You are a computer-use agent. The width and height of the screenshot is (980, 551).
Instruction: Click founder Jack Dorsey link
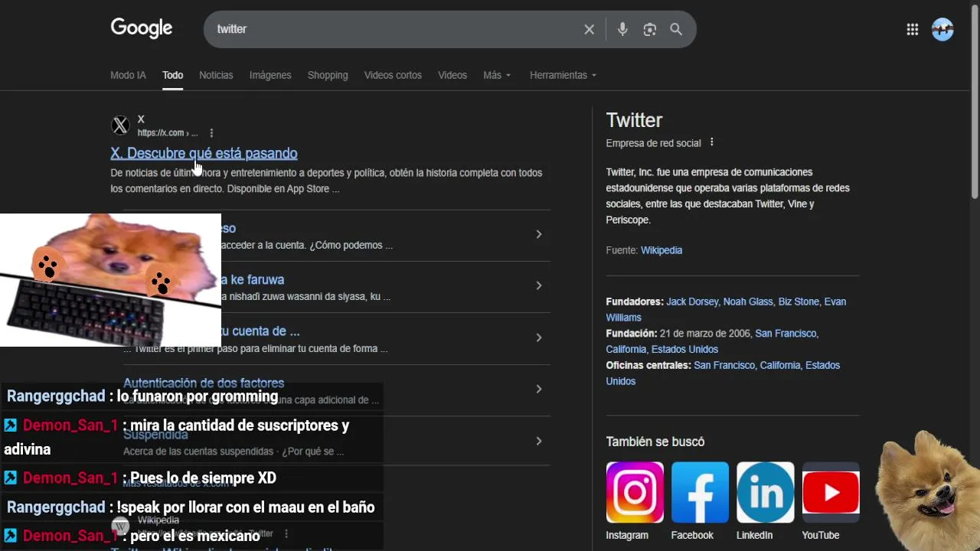pos(693,302)
